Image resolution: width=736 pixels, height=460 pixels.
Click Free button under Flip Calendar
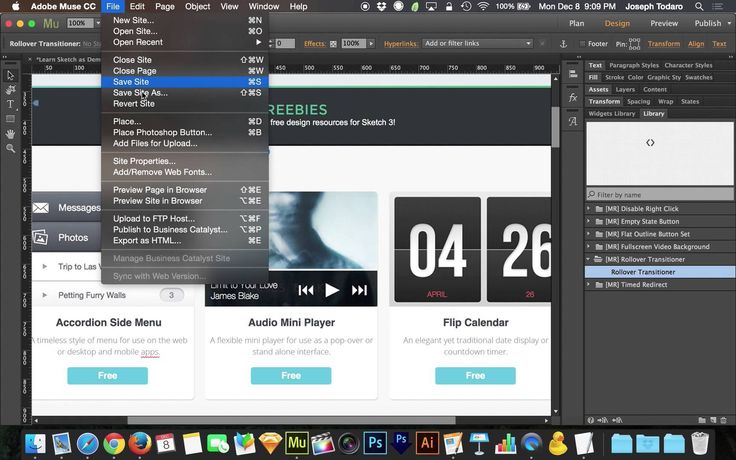(x=475, y=376)
